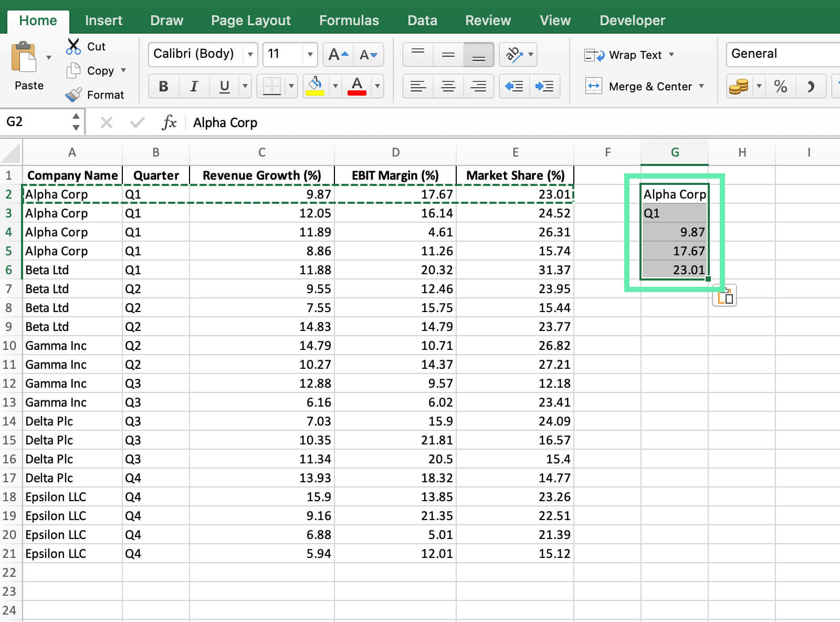The width and height of the screenshot is (840, 622).
Task: Open the font size dropdown
Action: (x=310, y=54)
